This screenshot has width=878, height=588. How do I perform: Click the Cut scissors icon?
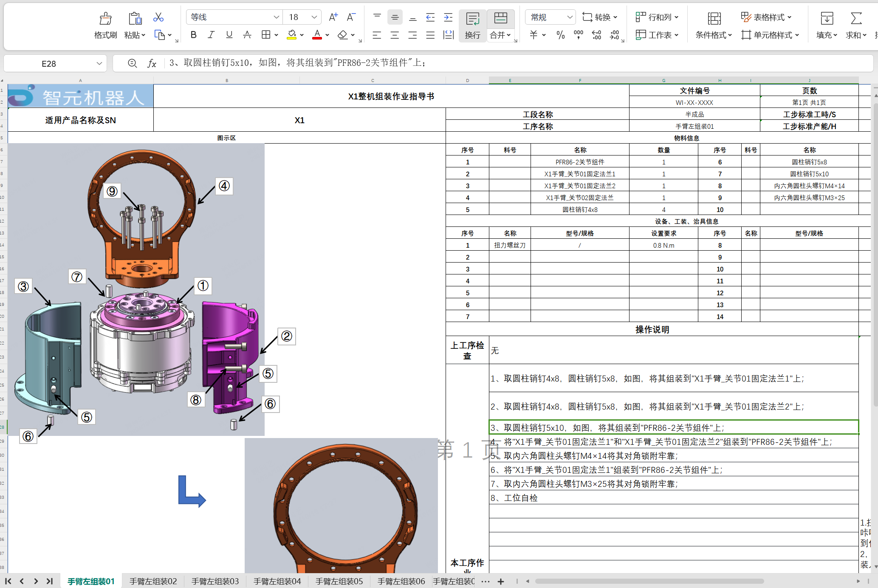pos(158,17)
